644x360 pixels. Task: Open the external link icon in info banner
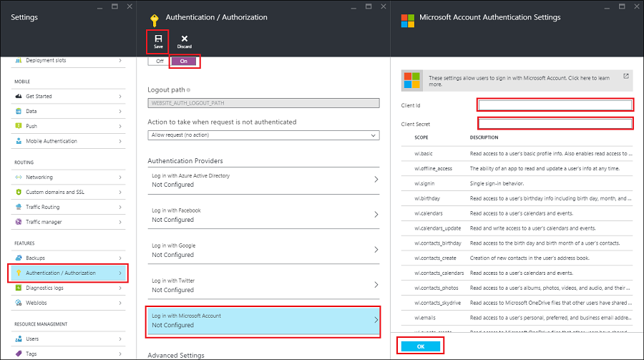pos(626,76)
